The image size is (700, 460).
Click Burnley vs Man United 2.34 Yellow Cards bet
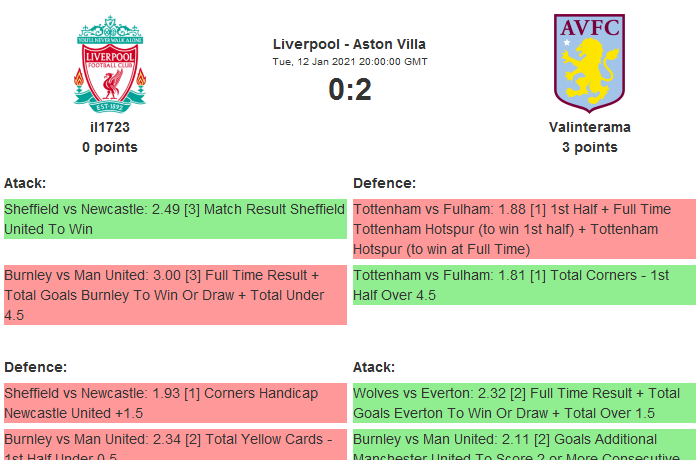coord(175,446)
